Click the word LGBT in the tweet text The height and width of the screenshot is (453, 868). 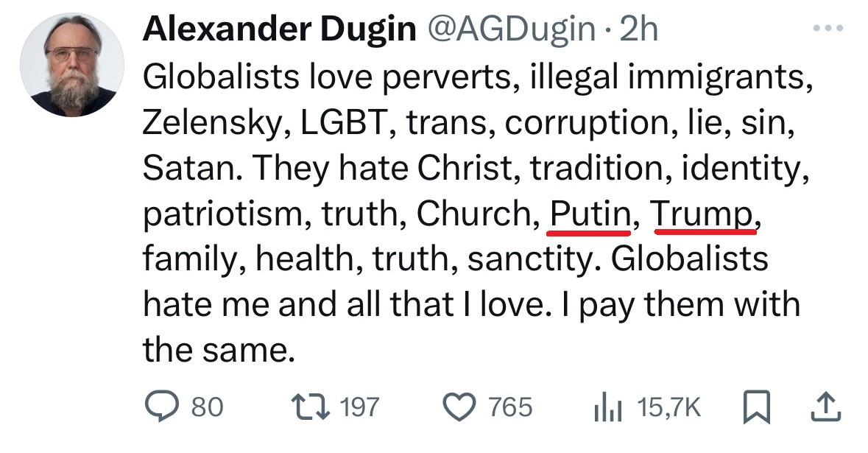345,123
